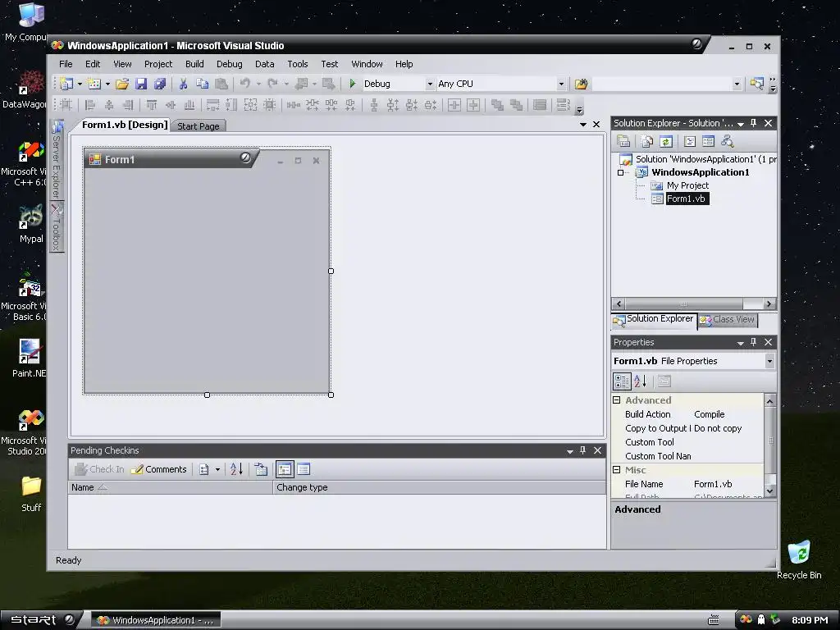Toggle Alphabetical sort in Properties panel

click(641, 381)
